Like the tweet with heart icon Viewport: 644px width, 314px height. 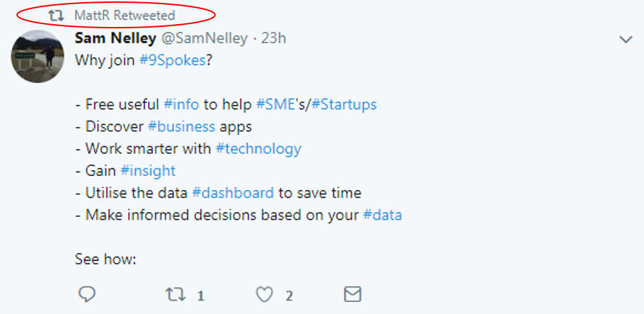coord(265,295)
